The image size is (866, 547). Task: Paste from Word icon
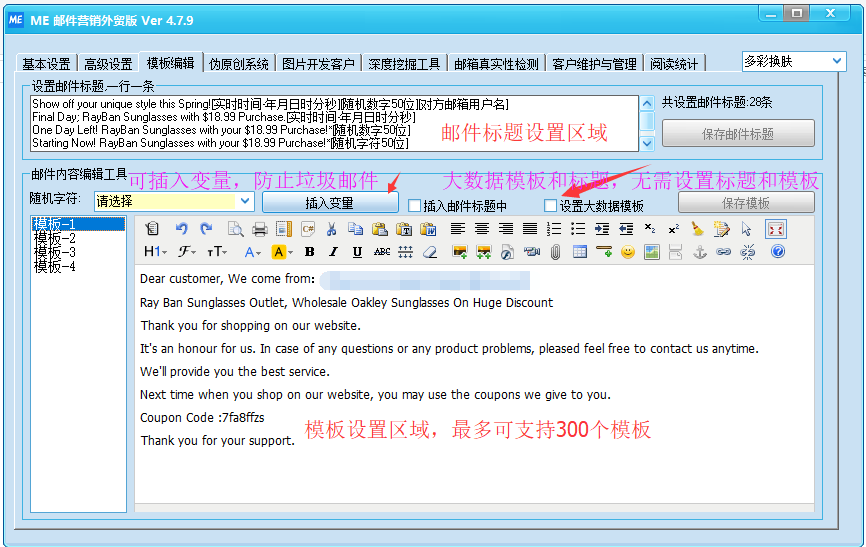428,229
